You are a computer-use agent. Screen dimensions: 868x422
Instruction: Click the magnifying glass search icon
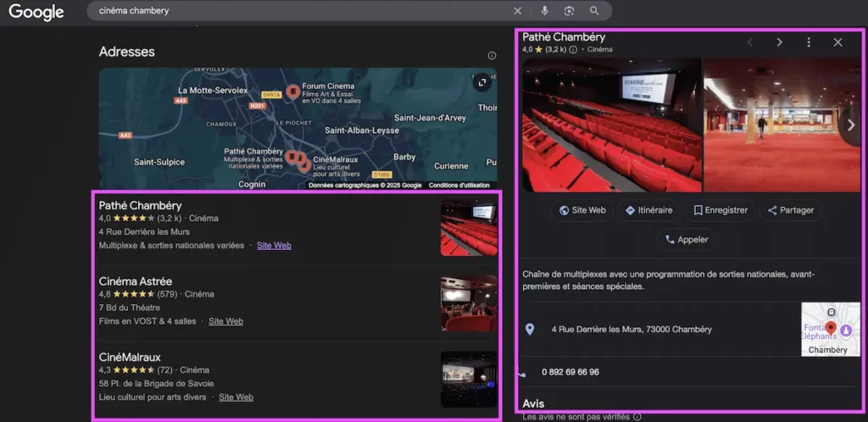pos(594,11)
